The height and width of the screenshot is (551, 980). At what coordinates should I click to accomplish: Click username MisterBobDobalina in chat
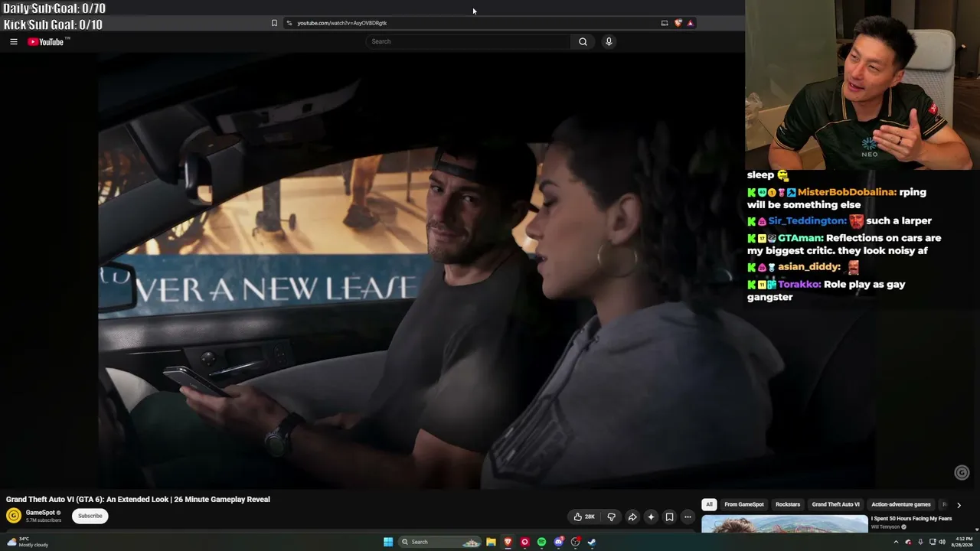coord(847,192)
